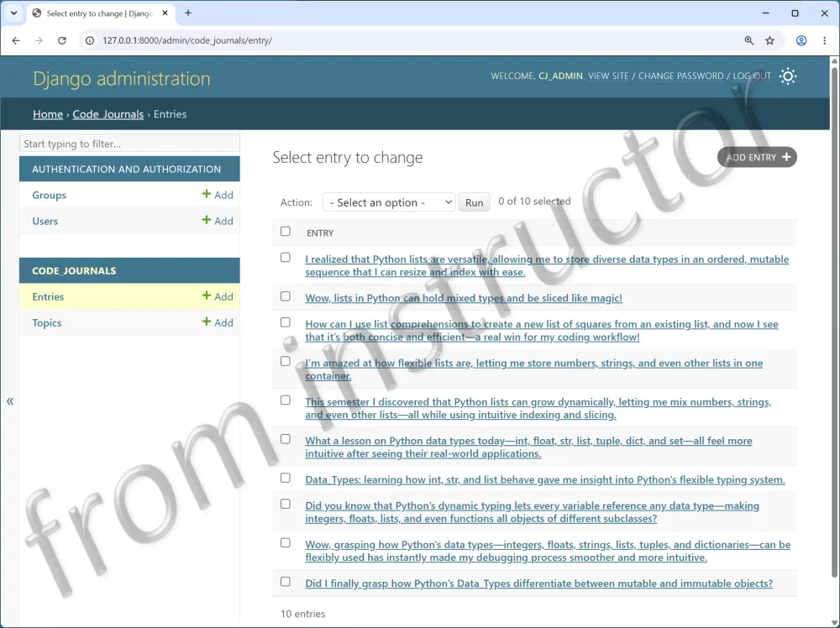The width and height of the screenshot is (840, 628).
Task: Open entry 'Wow, grasping how Python's data types'
Action: 548,551
